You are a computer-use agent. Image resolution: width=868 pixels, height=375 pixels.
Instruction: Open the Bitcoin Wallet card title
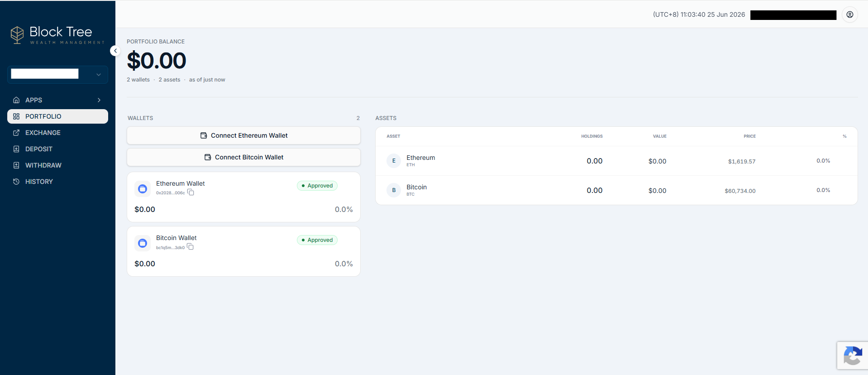176,238
